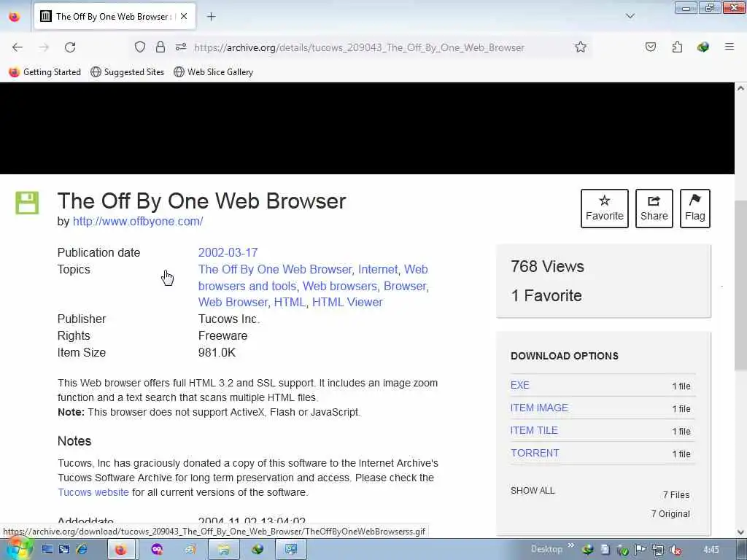Open the 2002-03-17 publication date link
Screen dimensions: 747x560
pos(228,252)
